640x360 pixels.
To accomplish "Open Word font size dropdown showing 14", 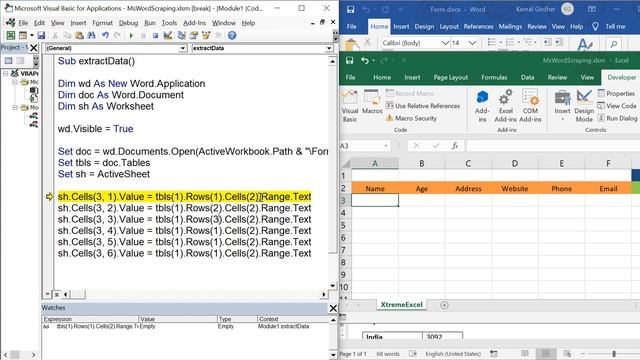I will point(472,43).
